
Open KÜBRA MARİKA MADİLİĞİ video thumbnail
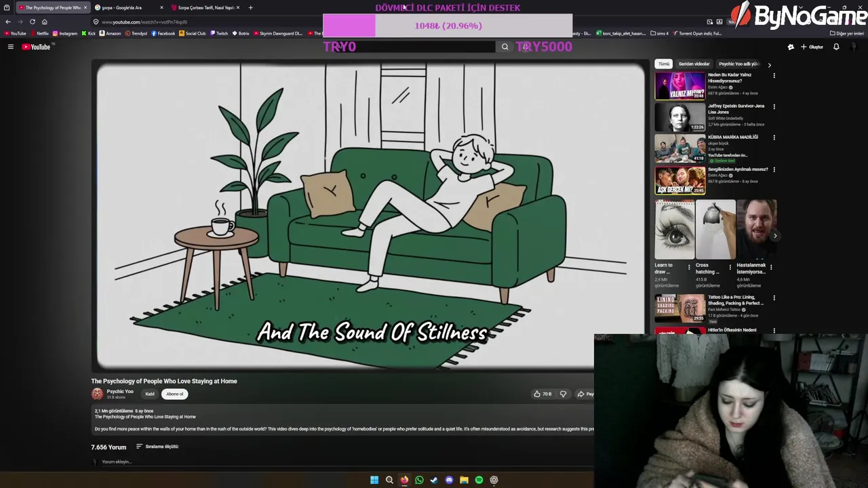tap(679, 148)
